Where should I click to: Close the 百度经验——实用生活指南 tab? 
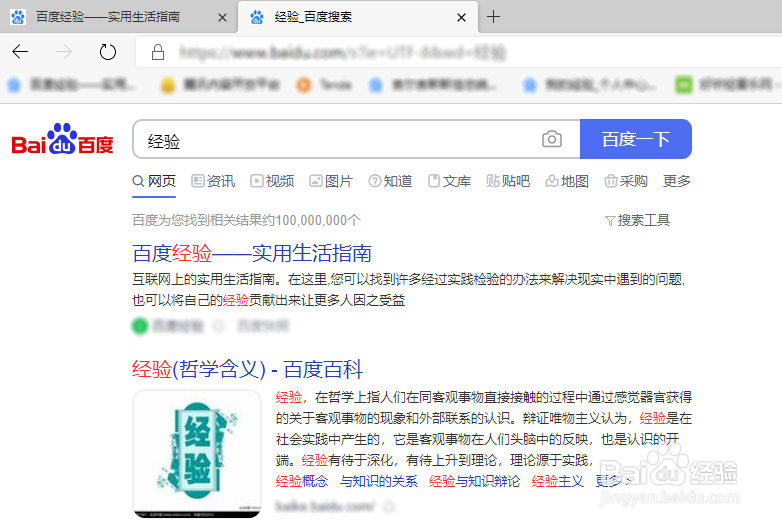click(222, 17)
